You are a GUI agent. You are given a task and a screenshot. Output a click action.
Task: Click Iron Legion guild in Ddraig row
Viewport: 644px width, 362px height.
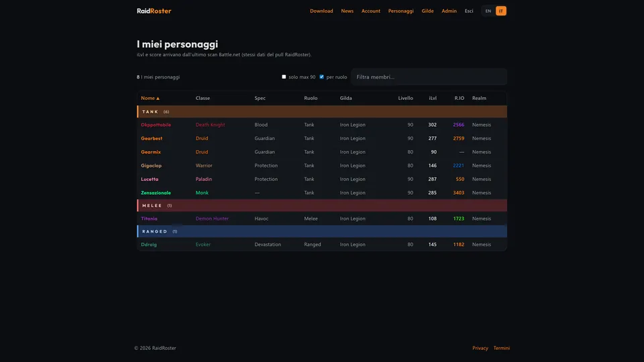click(352, 244)
